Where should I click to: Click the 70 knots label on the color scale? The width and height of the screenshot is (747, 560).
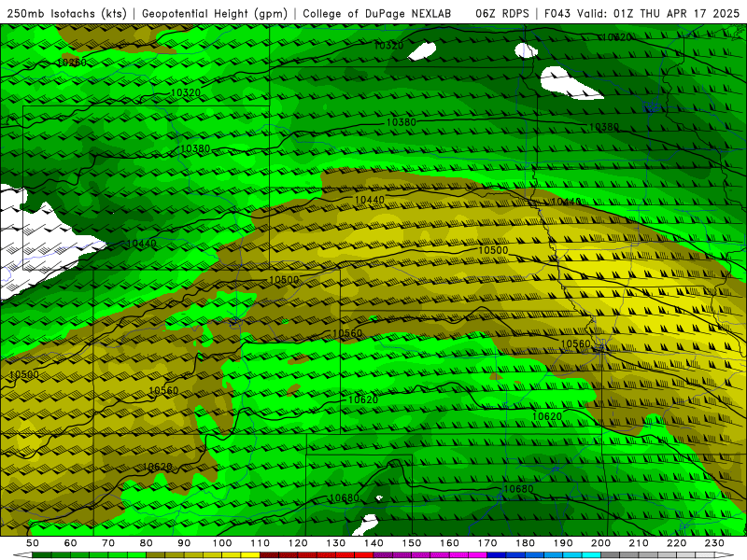(x=108, y=543)
